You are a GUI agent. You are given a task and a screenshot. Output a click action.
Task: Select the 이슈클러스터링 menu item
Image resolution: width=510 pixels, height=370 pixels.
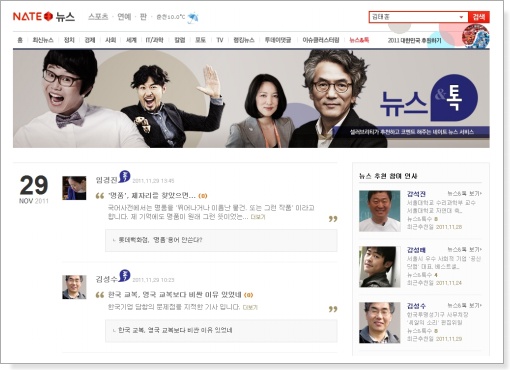[321, 40]
